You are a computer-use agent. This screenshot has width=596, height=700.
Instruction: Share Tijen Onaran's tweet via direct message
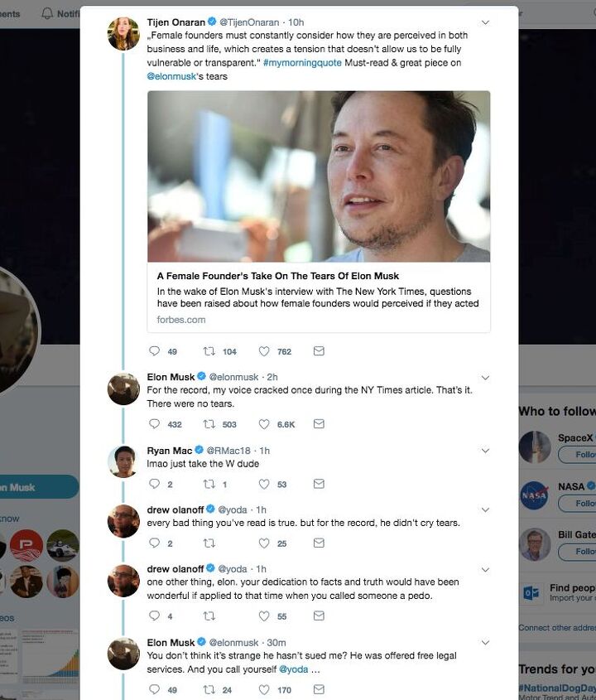click(x=319, y=351)
